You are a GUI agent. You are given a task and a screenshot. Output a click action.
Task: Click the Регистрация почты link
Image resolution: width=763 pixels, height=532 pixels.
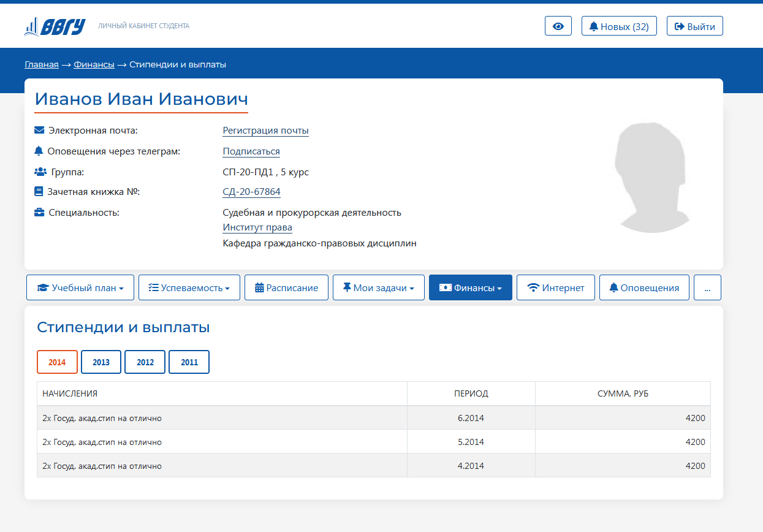click(265, 131)
